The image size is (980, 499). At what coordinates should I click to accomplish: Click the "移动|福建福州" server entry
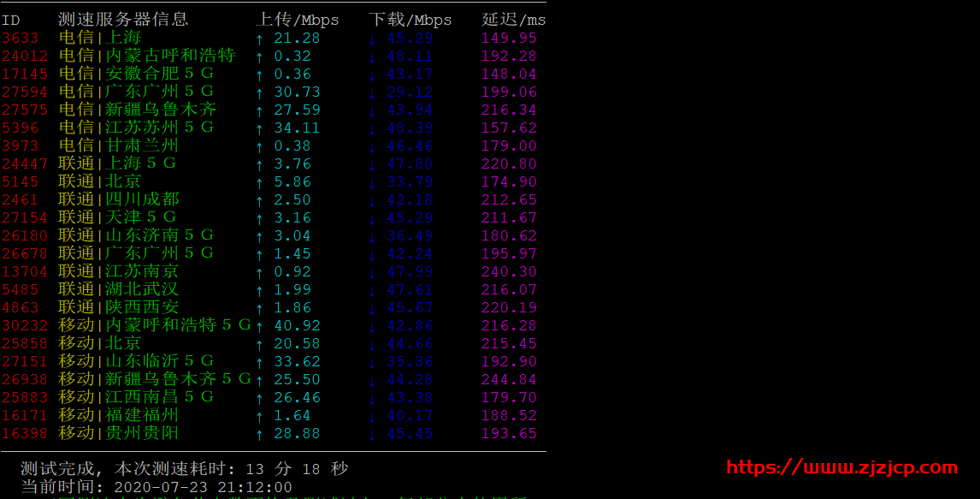[x=119, y=415]
